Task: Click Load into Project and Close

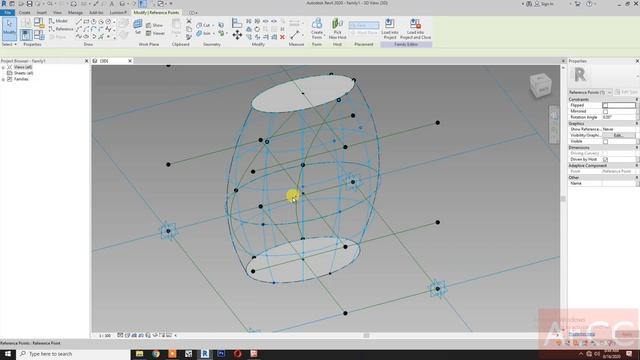Action: [415, 29]
